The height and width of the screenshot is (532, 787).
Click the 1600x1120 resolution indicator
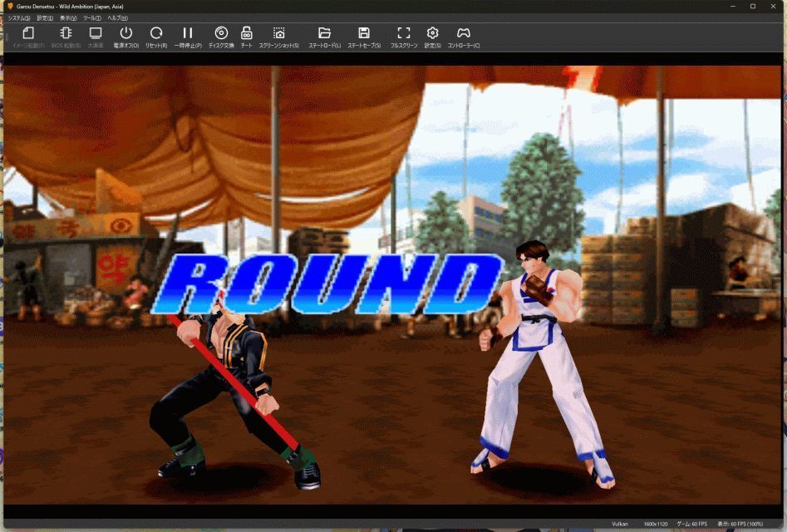pyautogui.click(x=655, y=524)
